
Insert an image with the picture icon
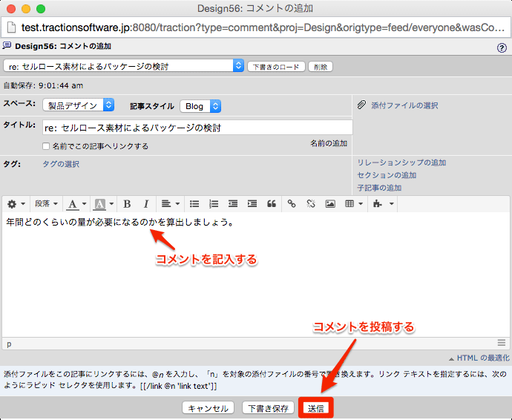(330, 204)
